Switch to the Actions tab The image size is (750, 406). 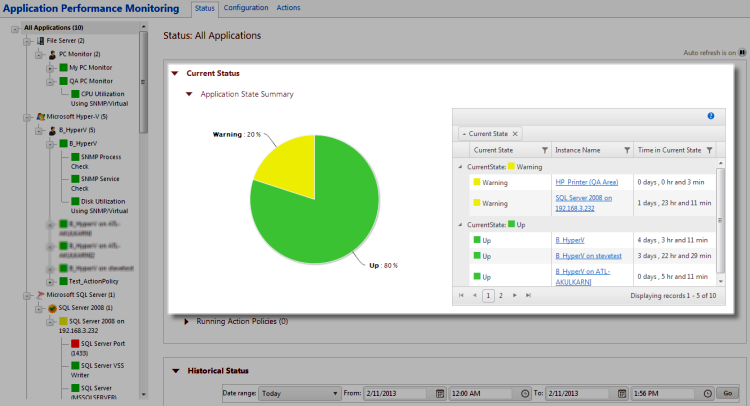288,8
